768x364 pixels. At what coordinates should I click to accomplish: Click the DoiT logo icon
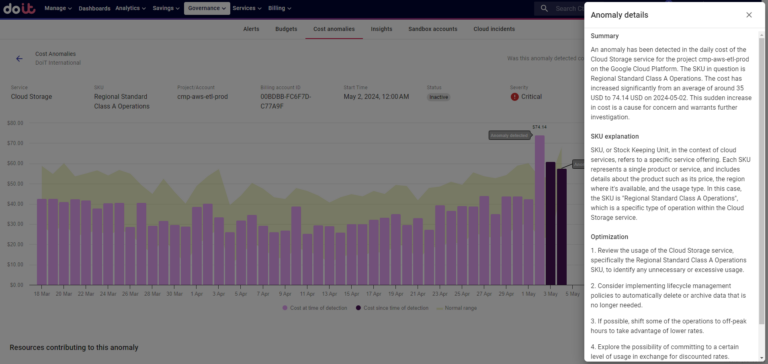(19, 8)
